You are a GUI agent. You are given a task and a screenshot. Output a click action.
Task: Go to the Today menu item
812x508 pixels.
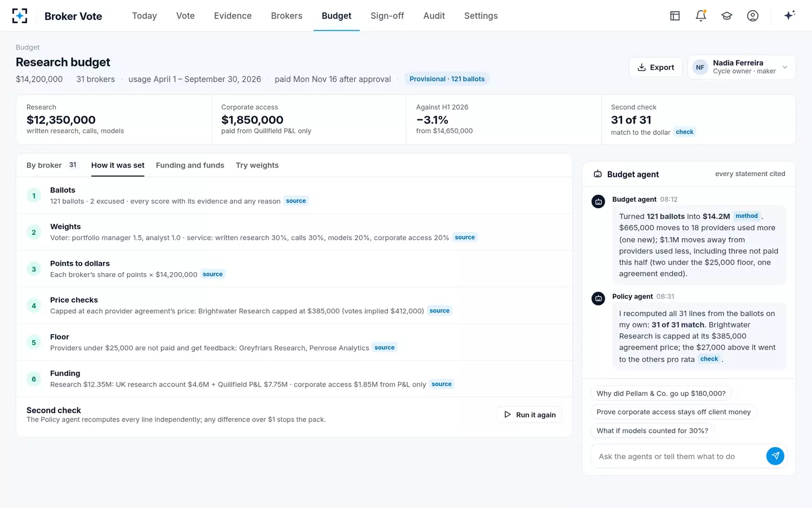(x=144, y=16)
